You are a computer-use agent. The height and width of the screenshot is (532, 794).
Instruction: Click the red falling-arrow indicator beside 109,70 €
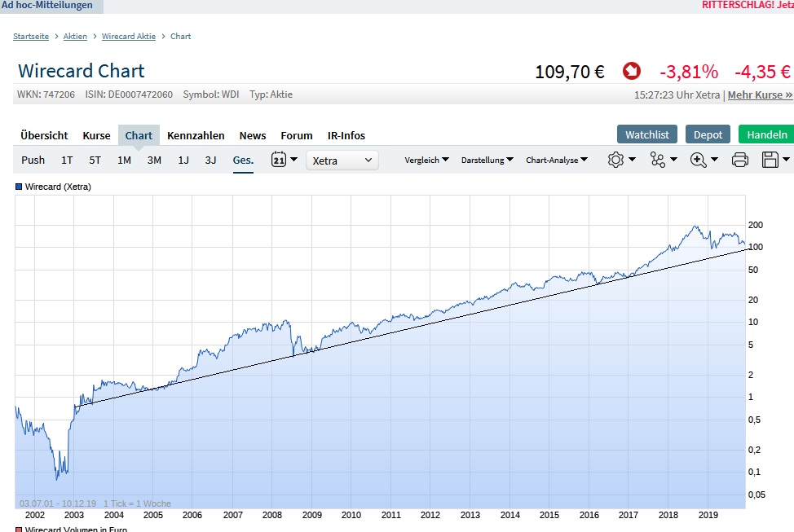[632, 71]
